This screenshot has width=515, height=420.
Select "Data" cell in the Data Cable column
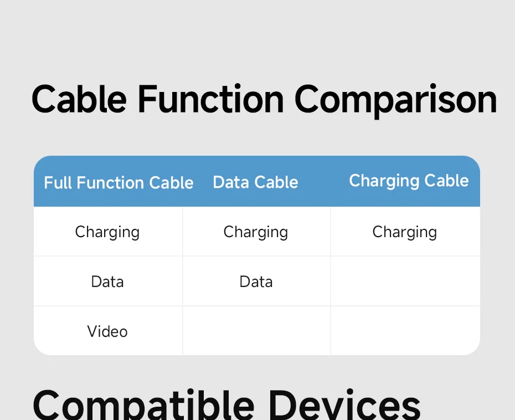pos(256,281)
